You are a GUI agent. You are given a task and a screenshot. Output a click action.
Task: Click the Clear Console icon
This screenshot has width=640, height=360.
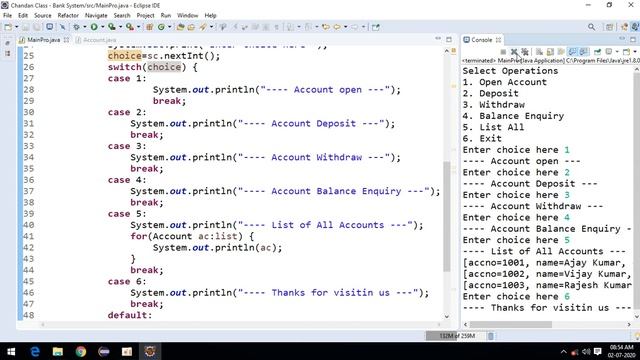tap(539, 52)
